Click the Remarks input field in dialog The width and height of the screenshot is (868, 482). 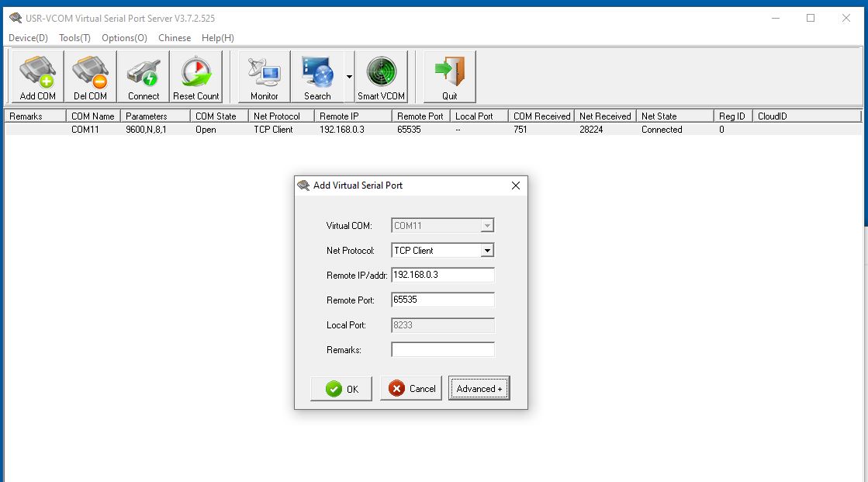442,349
